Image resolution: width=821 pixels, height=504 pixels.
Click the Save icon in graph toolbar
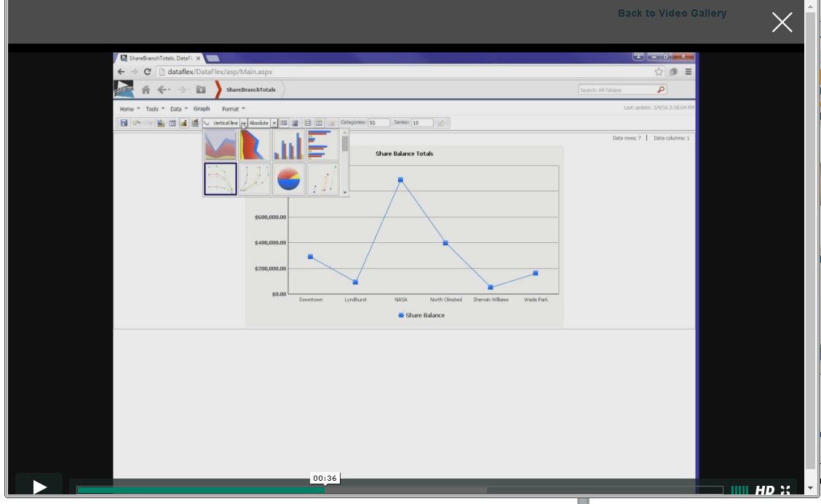[x=124, y=123]
